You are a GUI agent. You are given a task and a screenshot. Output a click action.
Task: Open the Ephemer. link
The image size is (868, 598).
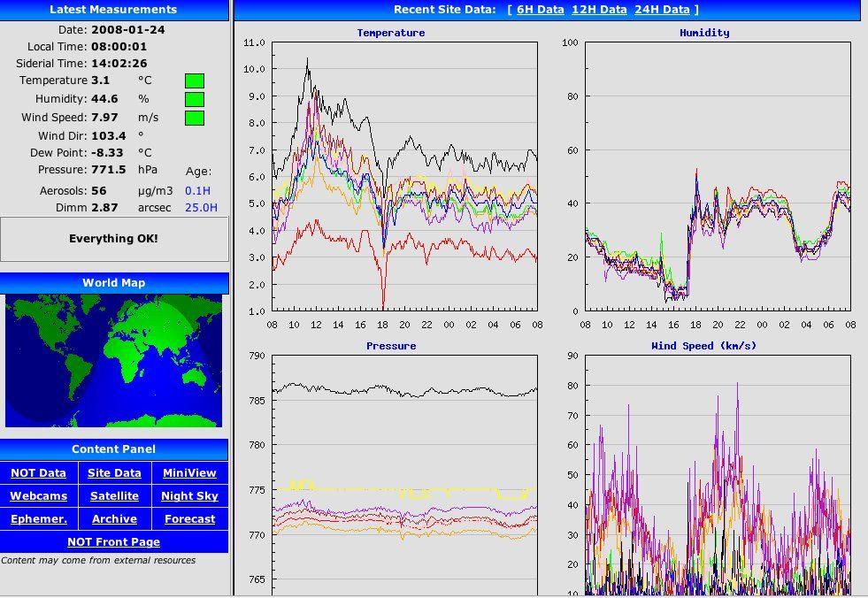pos(38,518)
